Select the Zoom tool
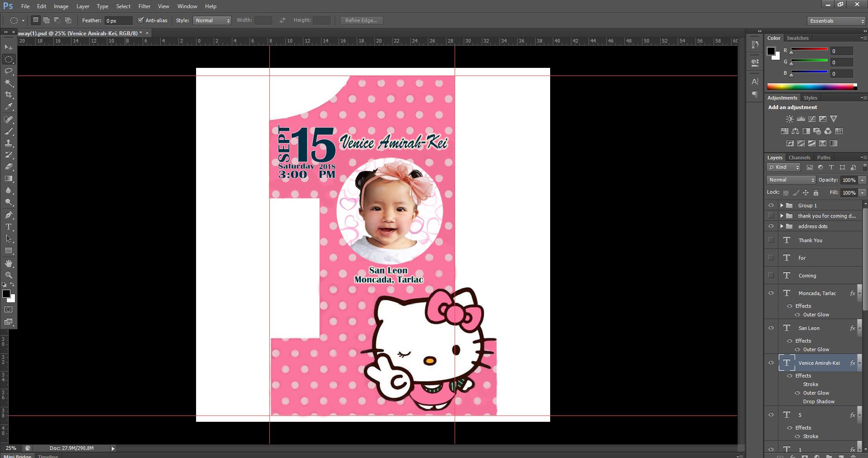The image size is (868, 458). (9, 275)
